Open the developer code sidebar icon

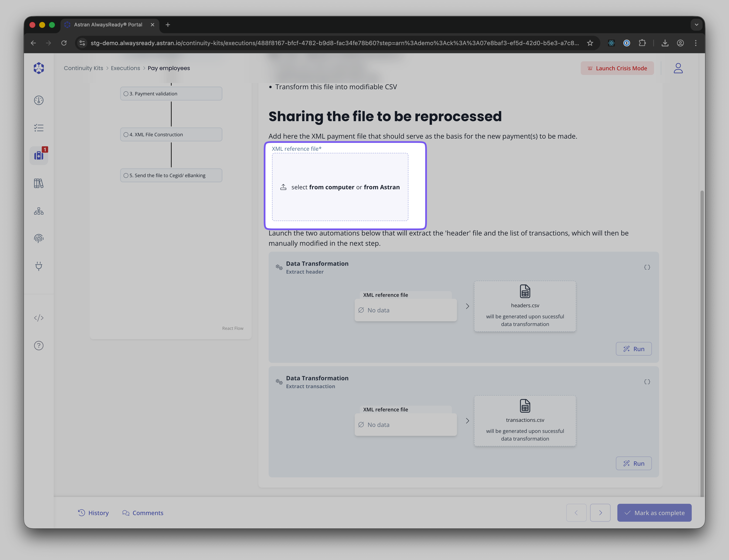[39, 318]
